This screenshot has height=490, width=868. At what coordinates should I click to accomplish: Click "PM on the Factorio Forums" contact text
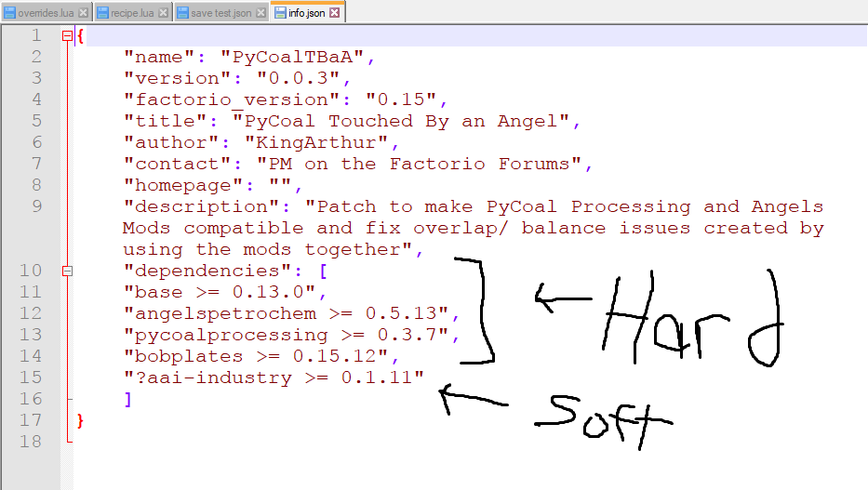coord(419,164)
